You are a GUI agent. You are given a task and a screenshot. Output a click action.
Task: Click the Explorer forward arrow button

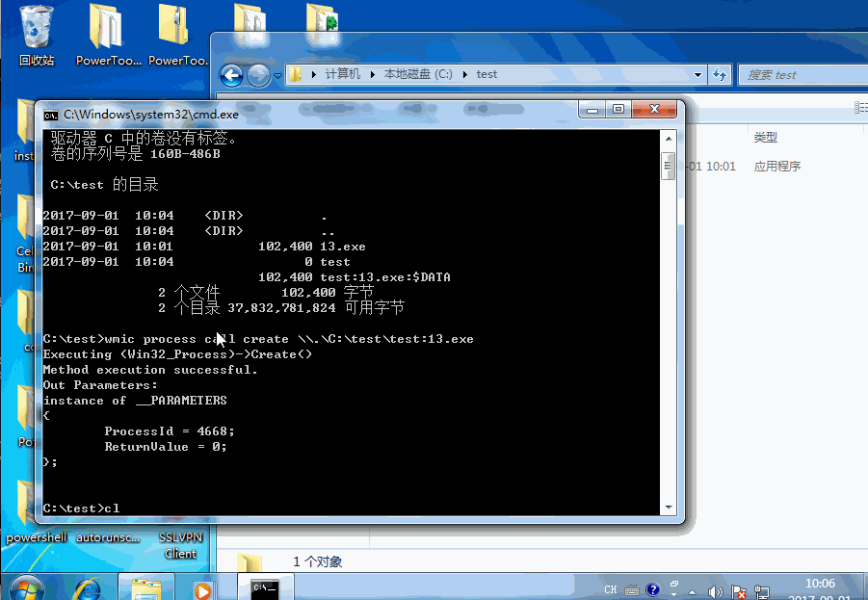258,75
